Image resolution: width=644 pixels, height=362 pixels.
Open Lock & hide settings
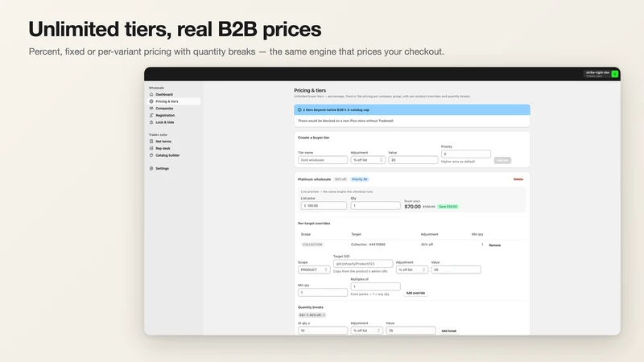point(165,122)
